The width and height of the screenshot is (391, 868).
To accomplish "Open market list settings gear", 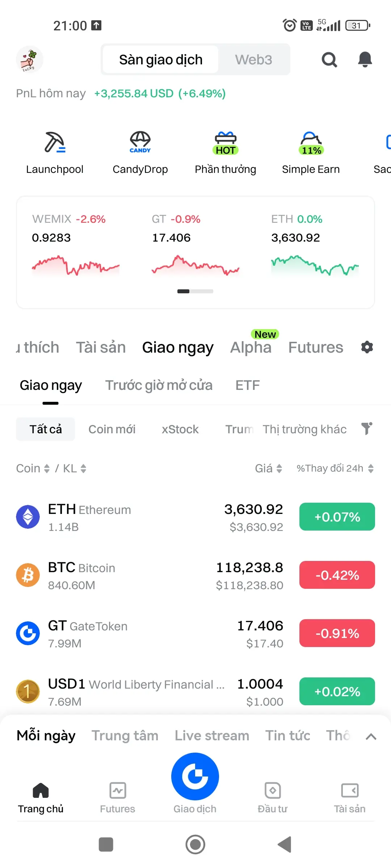I will click(367, 347).
